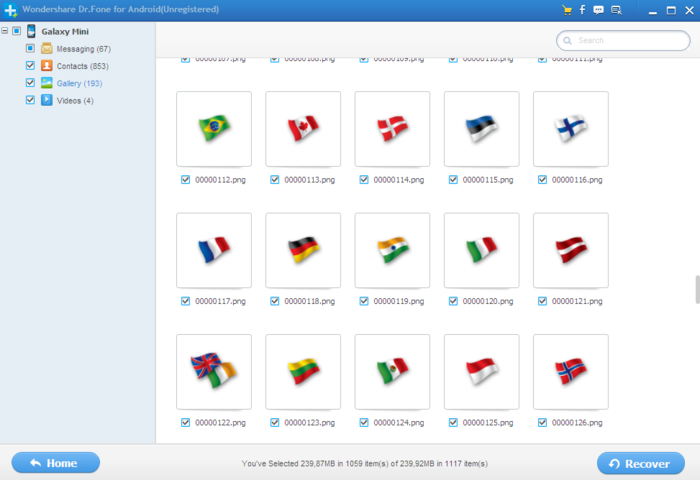Click the registration key icon in title bar
Screen dimensions: 700x480
pyautogui.click(x=617, y=10)
